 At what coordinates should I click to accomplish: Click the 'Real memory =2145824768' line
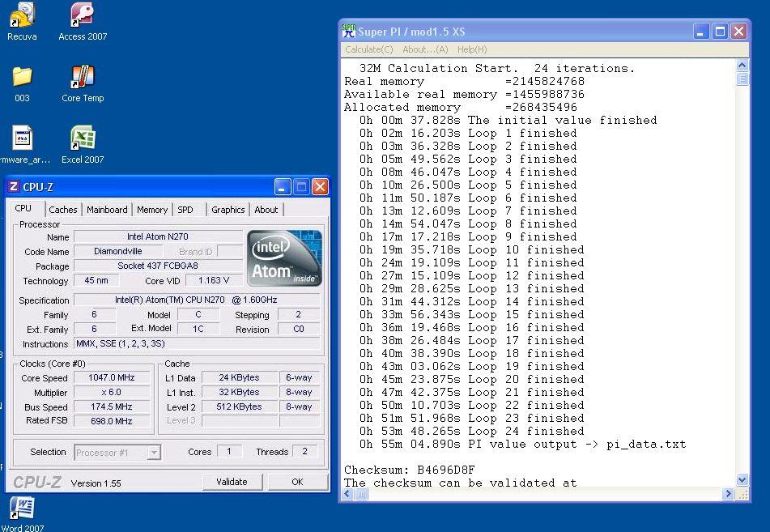464,82
